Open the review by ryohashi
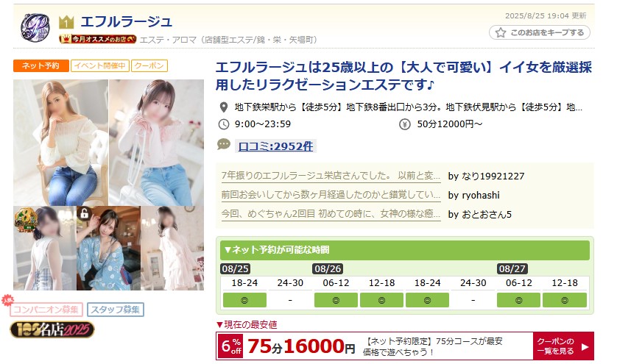The image size is (617, 364). pyautogui.click(x=331, y=195)
